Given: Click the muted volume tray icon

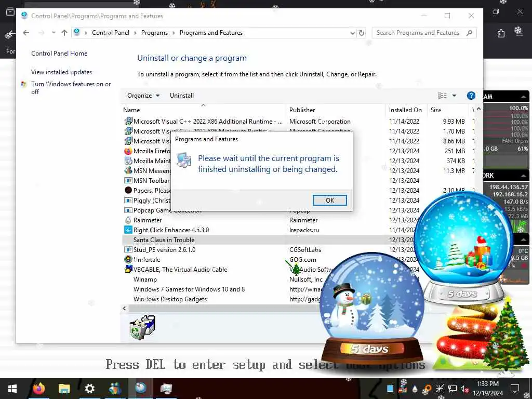Looking at the screenshot, I should (x=464, y=389).
